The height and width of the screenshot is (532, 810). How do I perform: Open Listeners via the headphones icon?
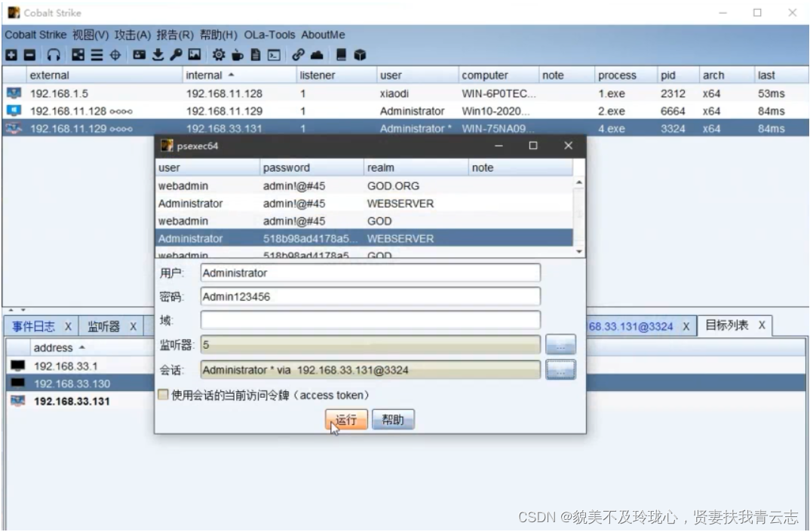54,55
